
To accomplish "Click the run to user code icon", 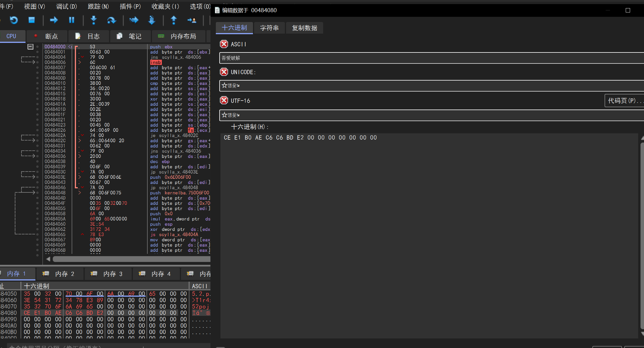I will [192, 20].
